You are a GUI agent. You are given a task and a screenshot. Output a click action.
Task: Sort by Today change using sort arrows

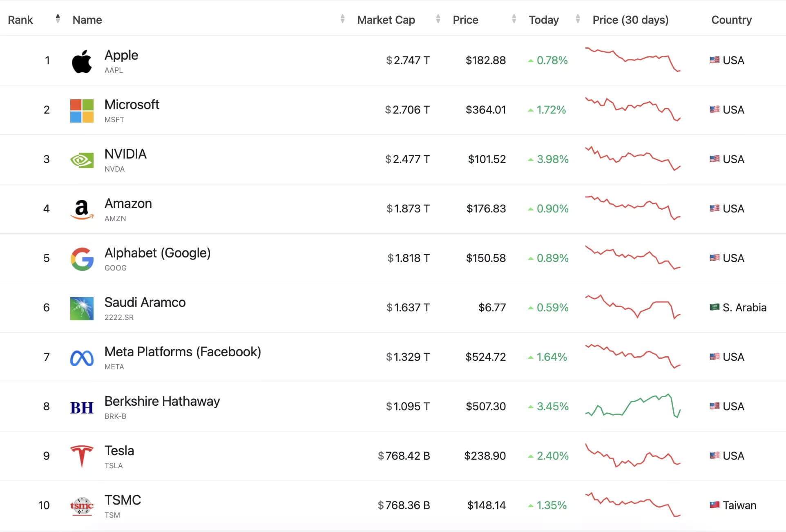(x=578, y=18)
